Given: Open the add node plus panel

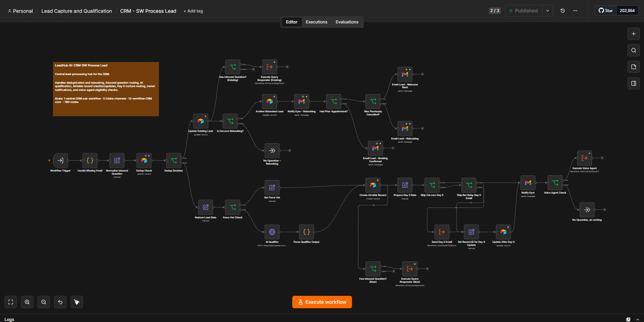Looking at the screenshot, I should point(634,34).
